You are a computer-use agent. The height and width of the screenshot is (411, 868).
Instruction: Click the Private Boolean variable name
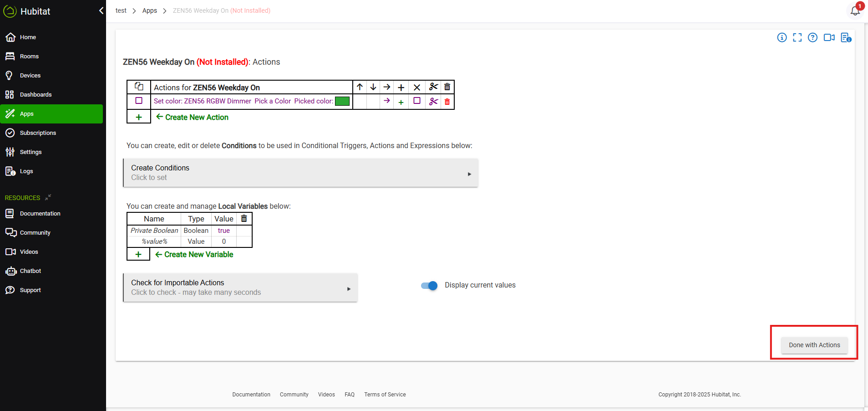coord(154,231)
